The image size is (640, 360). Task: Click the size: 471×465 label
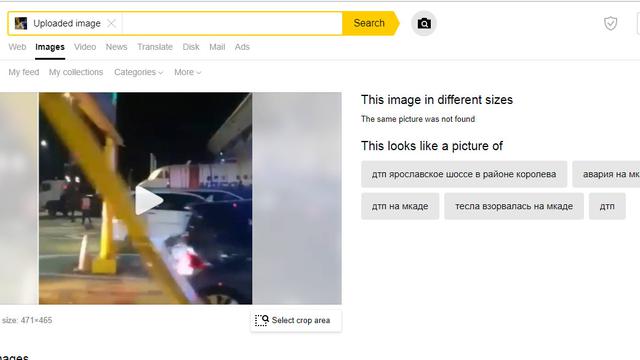coord(27,320)
